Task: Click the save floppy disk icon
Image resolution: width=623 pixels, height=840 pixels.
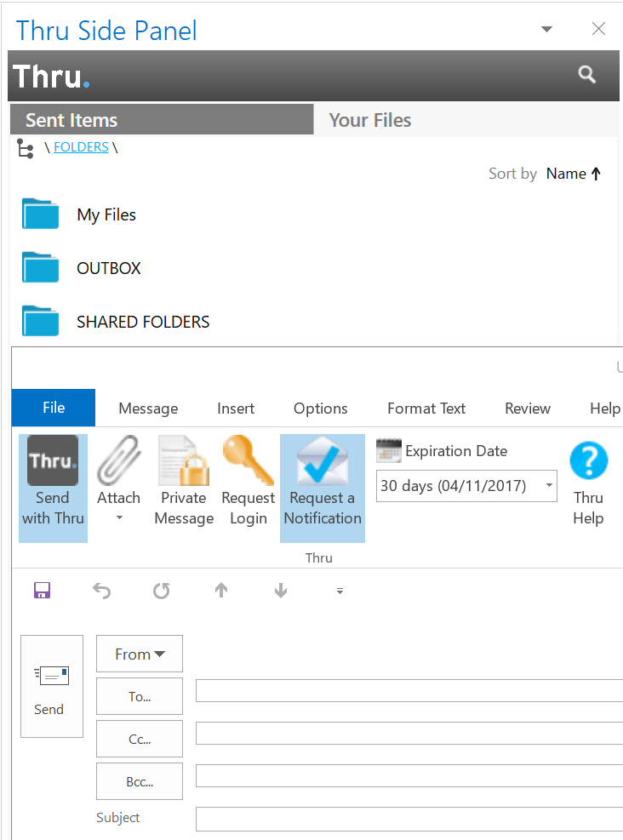Action: 42,591
